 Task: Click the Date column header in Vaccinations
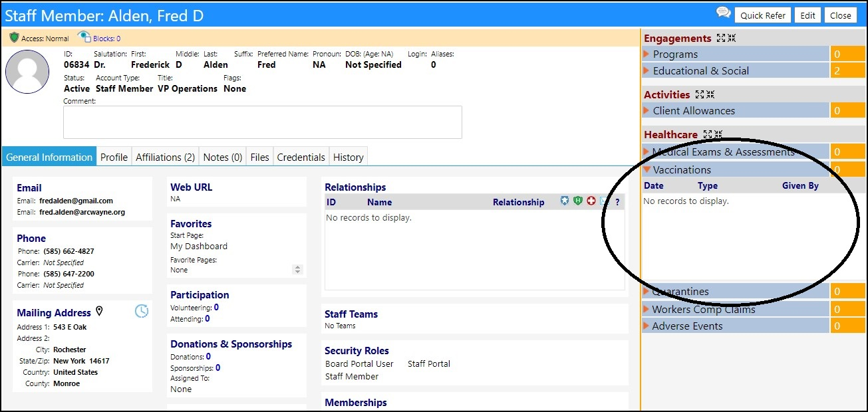tap(654, 185)
